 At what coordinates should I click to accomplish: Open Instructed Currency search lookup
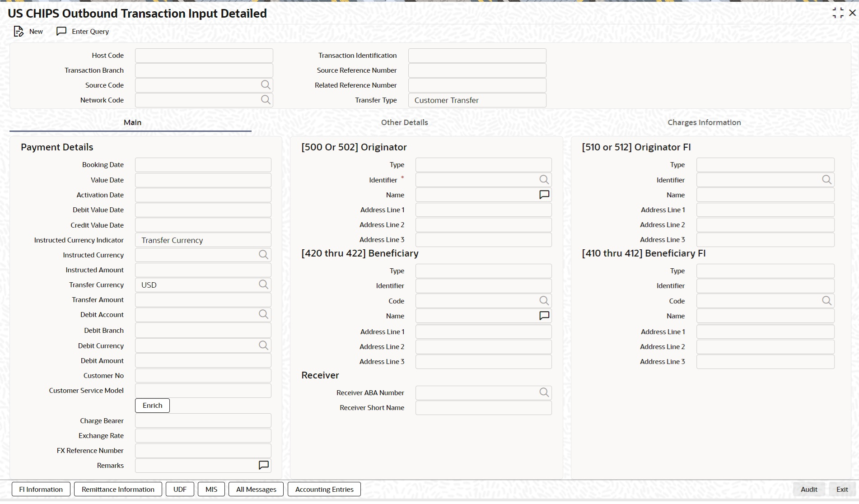[263, 255]
